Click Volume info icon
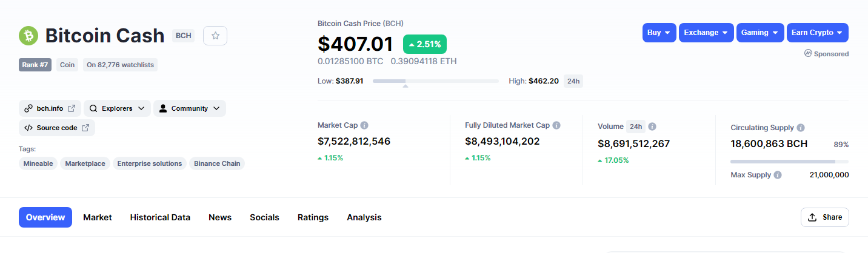This screenshot has height=253, width=868. 652,126
